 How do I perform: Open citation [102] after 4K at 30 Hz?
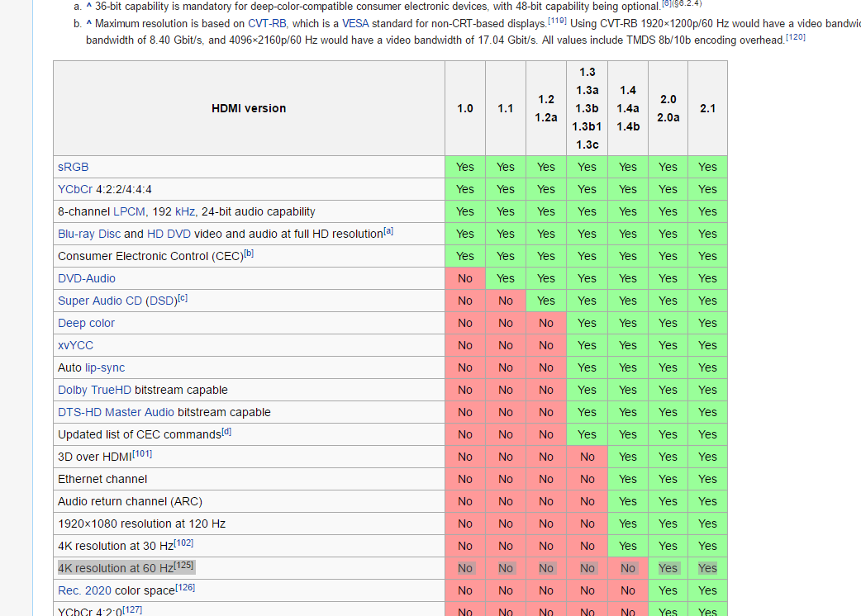tap(183, 543)
